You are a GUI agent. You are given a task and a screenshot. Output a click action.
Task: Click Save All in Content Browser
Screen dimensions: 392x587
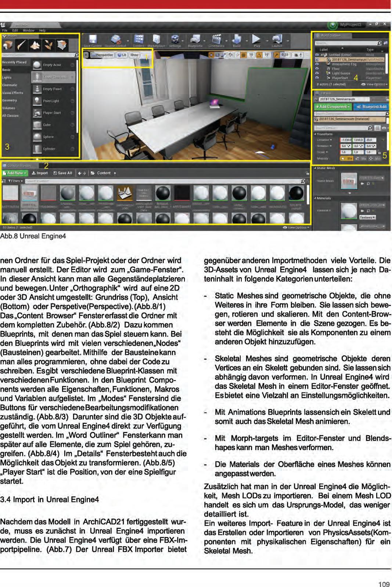pos(63,173)
